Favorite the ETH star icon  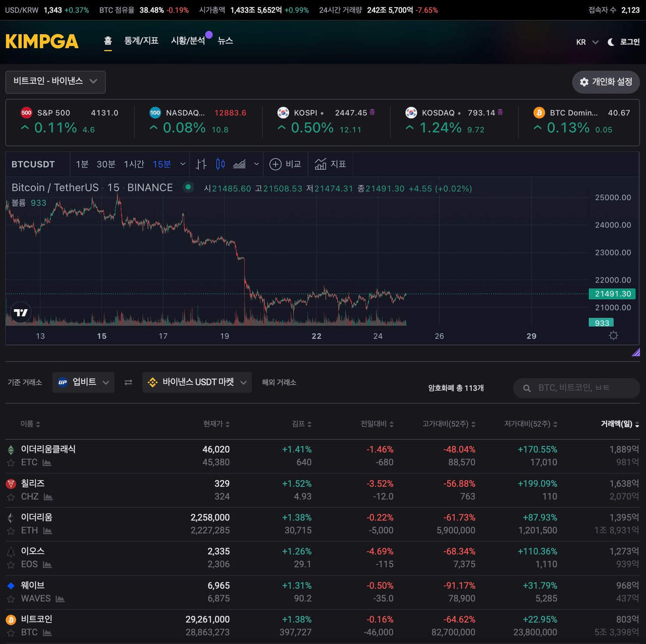click(11, 531)
